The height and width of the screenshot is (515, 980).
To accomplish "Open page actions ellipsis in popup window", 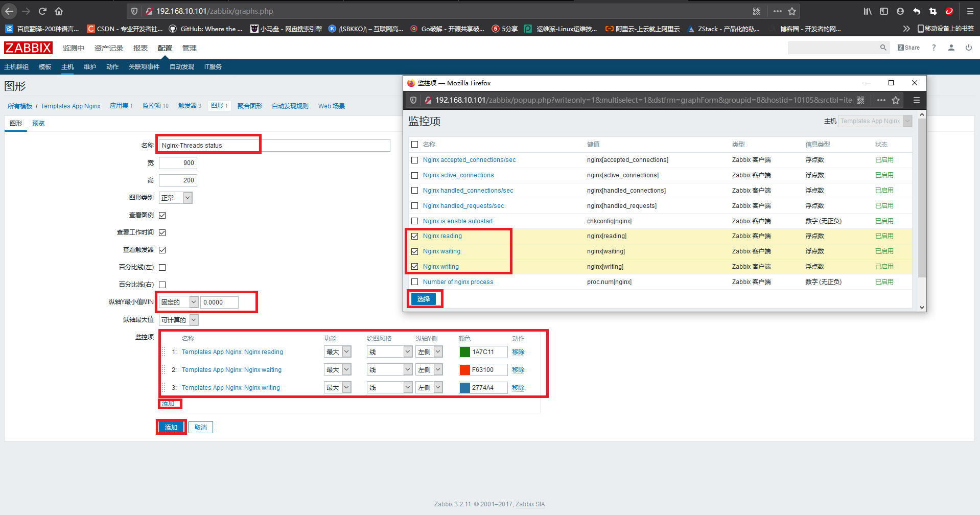I will point(881,100).
